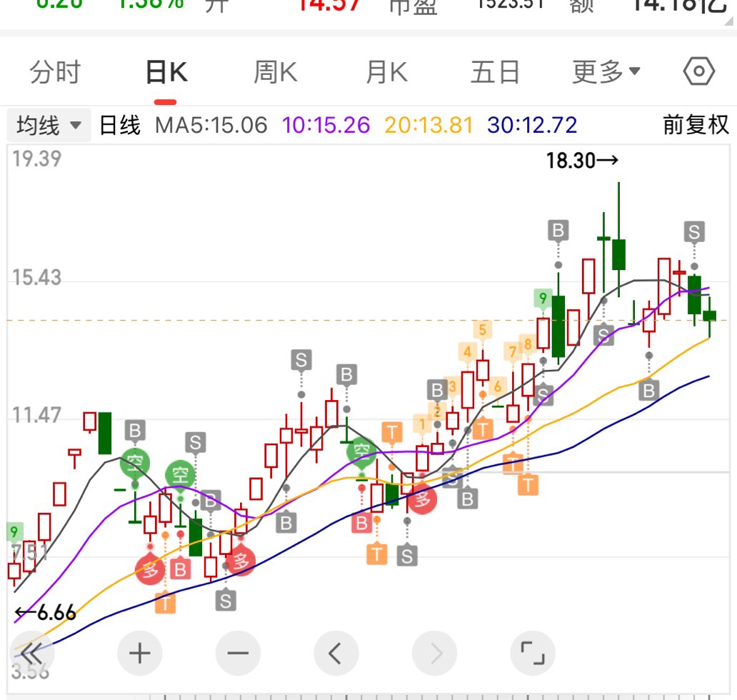Open chart settings hexagon icon
The image size is (737, 700).
coord(699,71)
